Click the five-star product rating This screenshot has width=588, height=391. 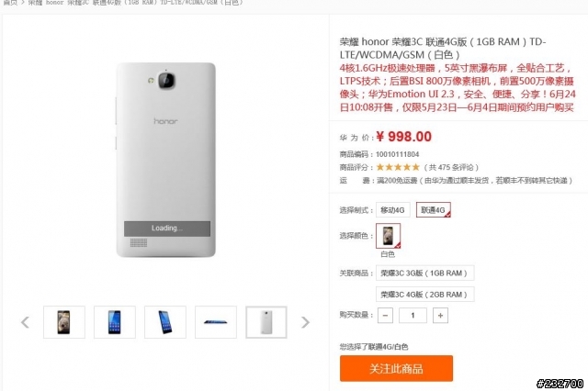click(398, 167)
